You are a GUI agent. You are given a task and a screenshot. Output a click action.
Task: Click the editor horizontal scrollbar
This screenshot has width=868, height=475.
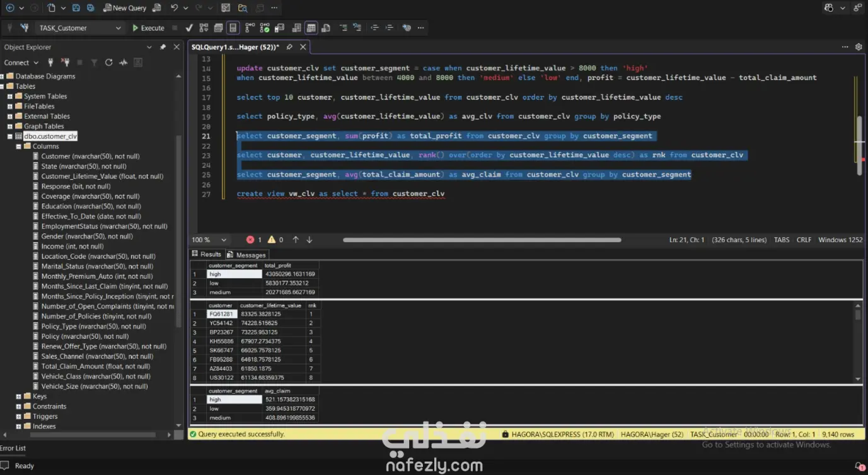point(482,240)
